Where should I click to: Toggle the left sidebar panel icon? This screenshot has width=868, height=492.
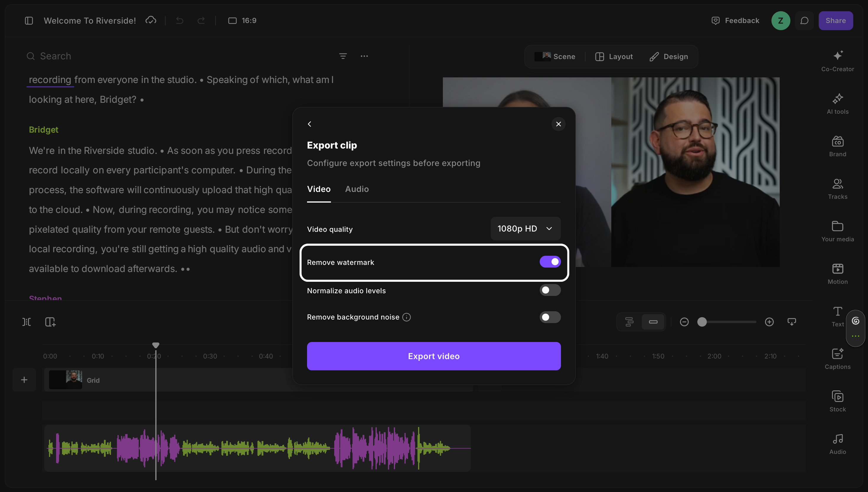(x=29, y=21)
